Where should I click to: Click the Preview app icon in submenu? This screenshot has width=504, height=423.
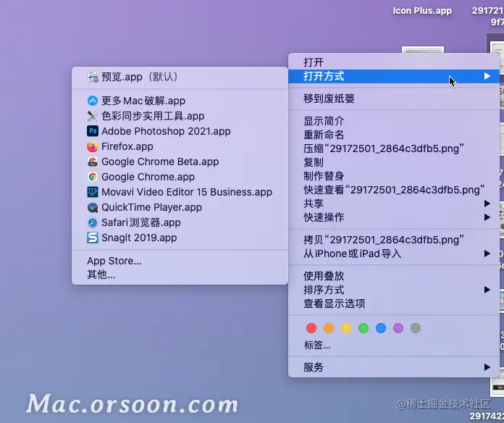(93, 77)
